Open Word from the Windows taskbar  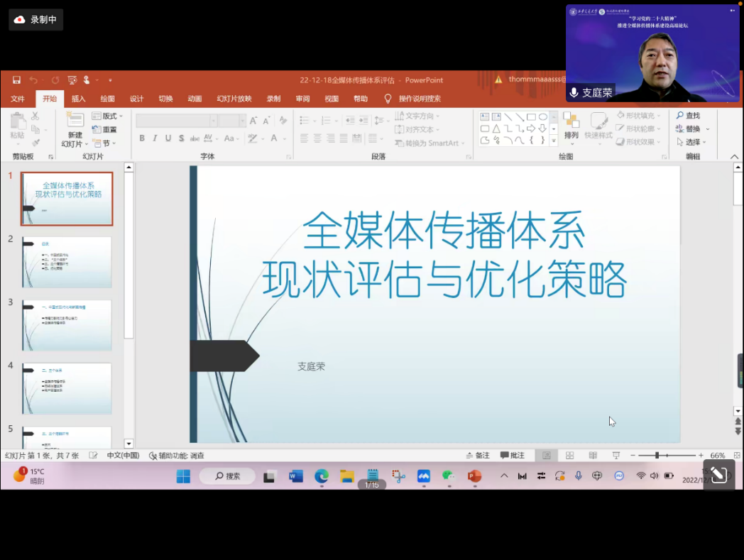click(x=296, y=476)
